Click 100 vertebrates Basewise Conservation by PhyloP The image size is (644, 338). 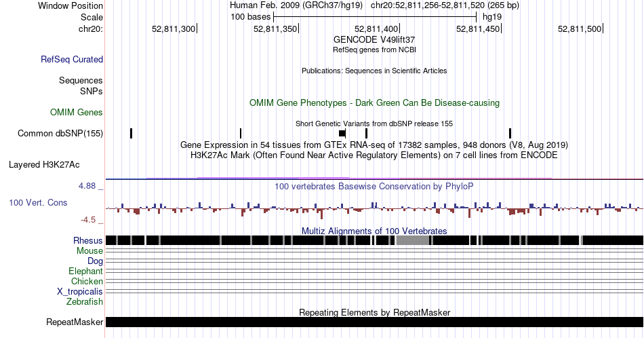374,186
